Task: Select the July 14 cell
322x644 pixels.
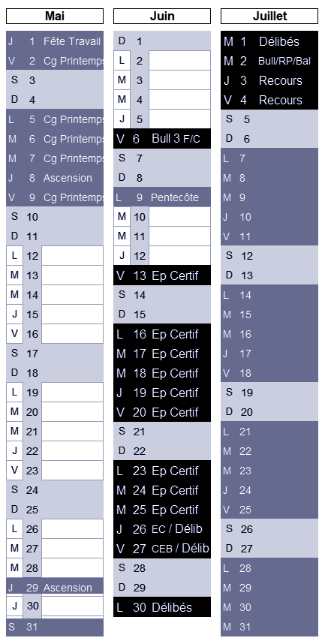Action: pos(269,295)
